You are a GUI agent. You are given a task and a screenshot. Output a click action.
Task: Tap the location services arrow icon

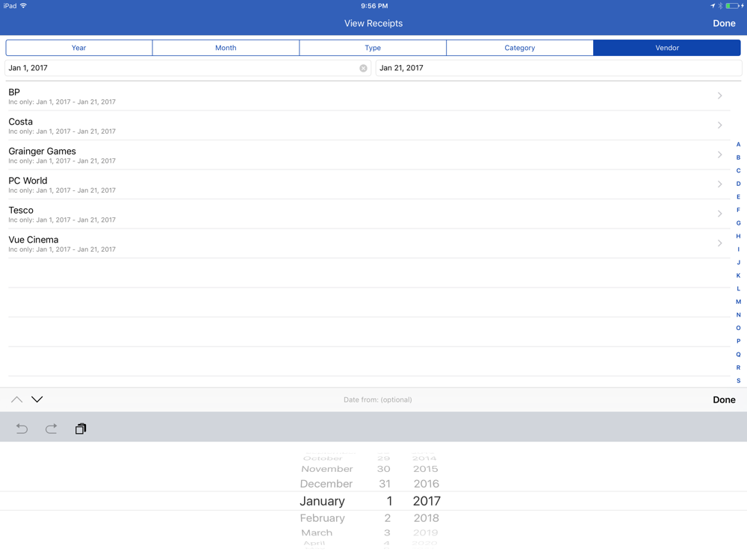click(713, 6)
